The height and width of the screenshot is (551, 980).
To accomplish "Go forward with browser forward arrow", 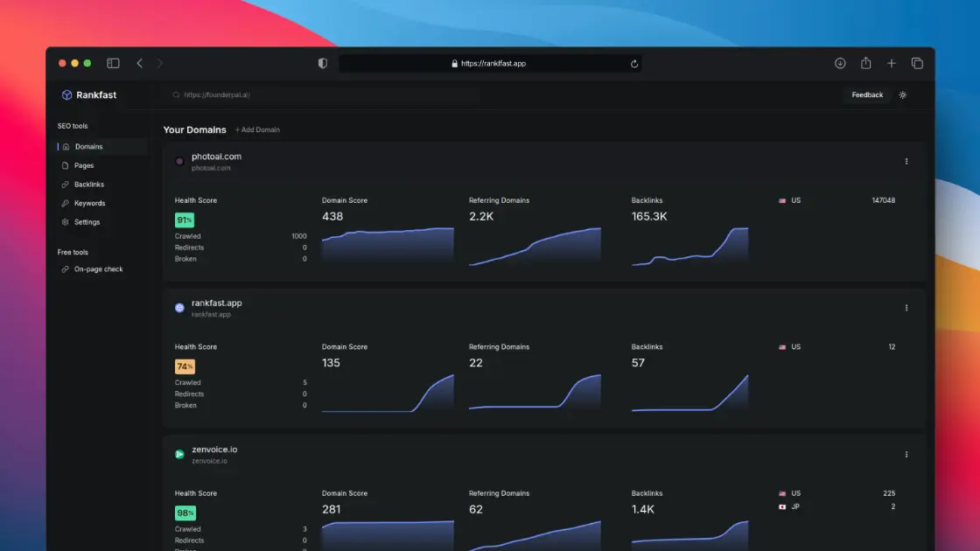I will pyautogui.click(x=160, y=63).
